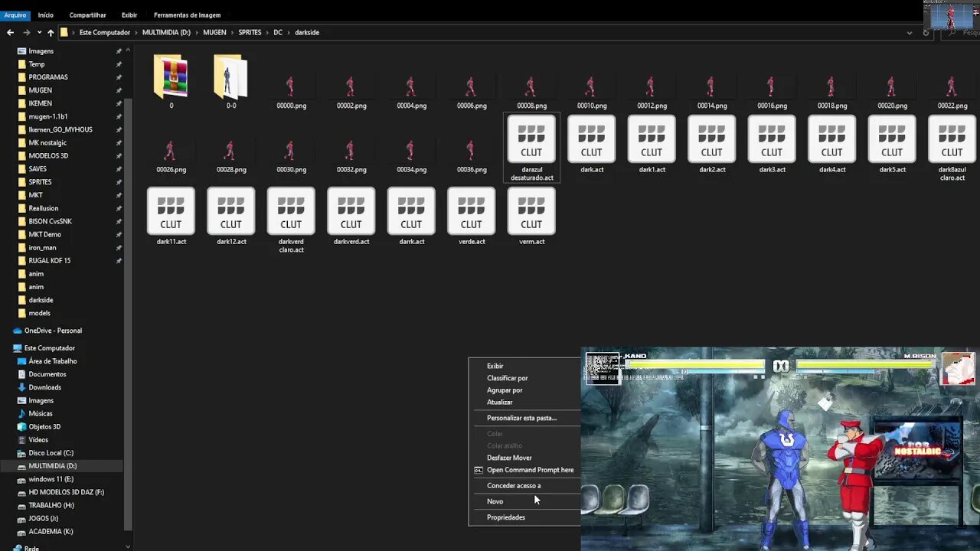The image size is (980, 551).
Task: Select the dark2.act CLUT file
Action: click(712, 144)
